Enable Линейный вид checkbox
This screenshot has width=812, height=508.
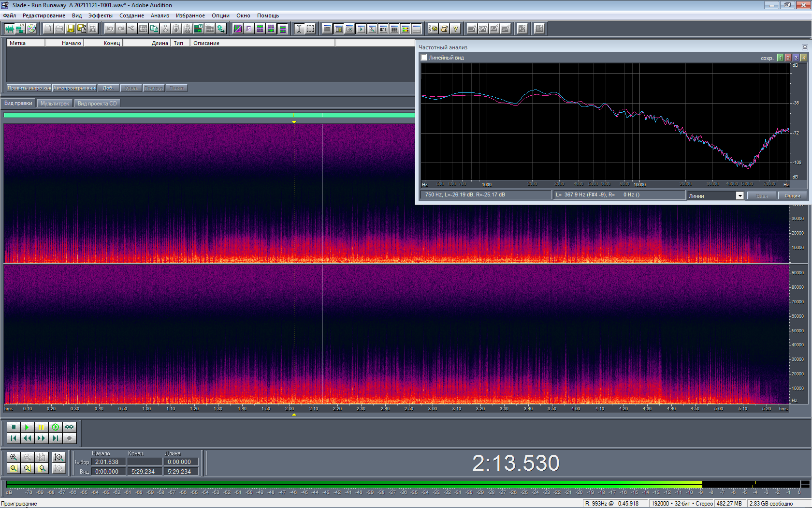424,58
